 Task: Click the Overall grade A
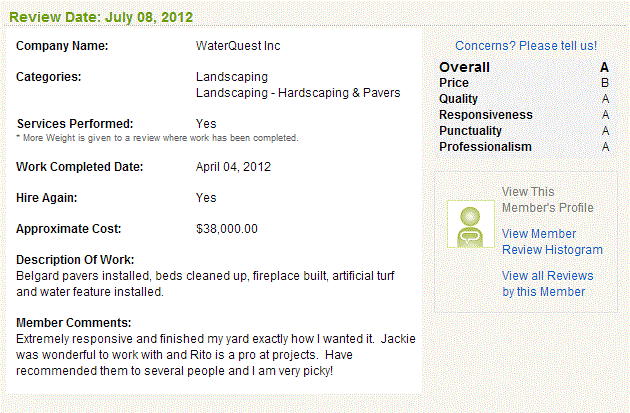tap(604, 67)
